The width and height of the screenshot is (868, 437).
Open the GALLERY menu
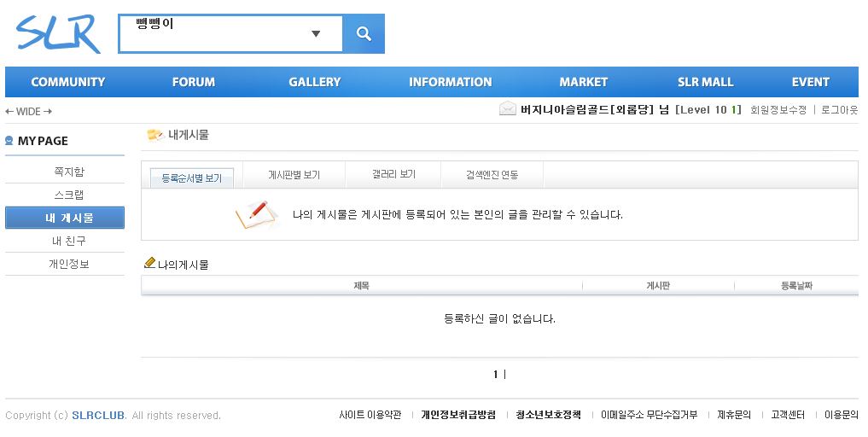coord(314,82)
